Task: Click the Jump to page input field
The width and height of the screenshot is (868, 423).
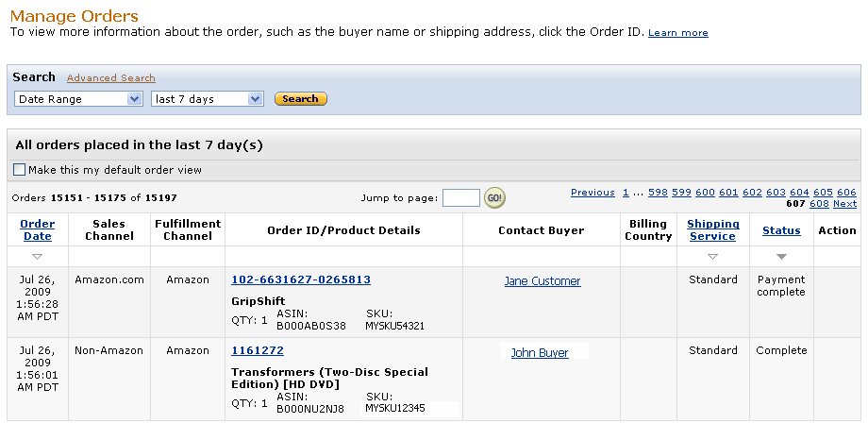Action: (460, 197)
